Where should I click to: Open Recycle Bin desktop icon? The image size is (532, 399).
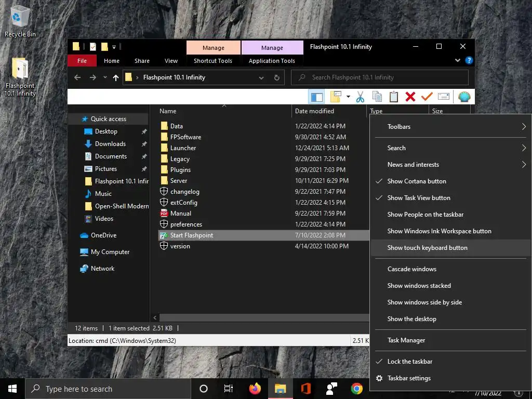point(20,21)
